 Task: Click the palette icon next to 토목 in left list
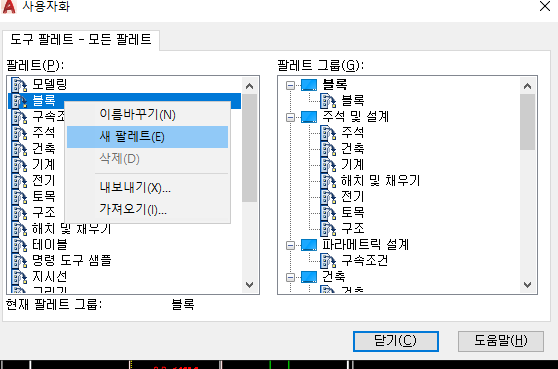(19, 197)
